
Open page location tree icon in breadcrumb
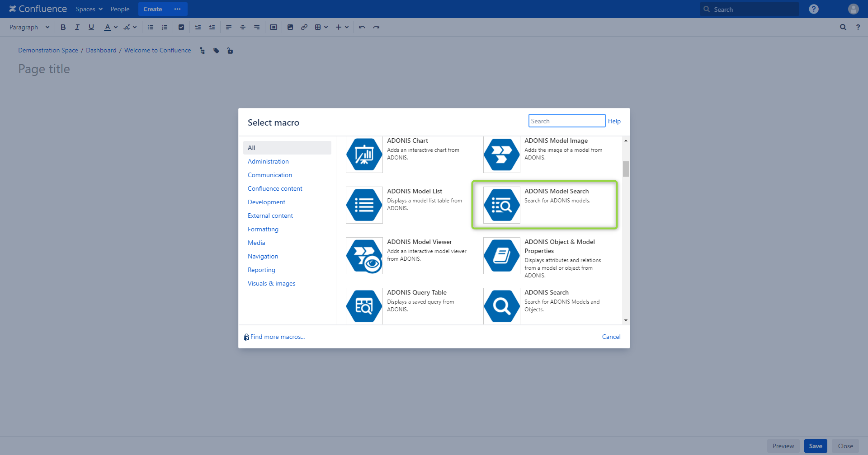(202, 51)
